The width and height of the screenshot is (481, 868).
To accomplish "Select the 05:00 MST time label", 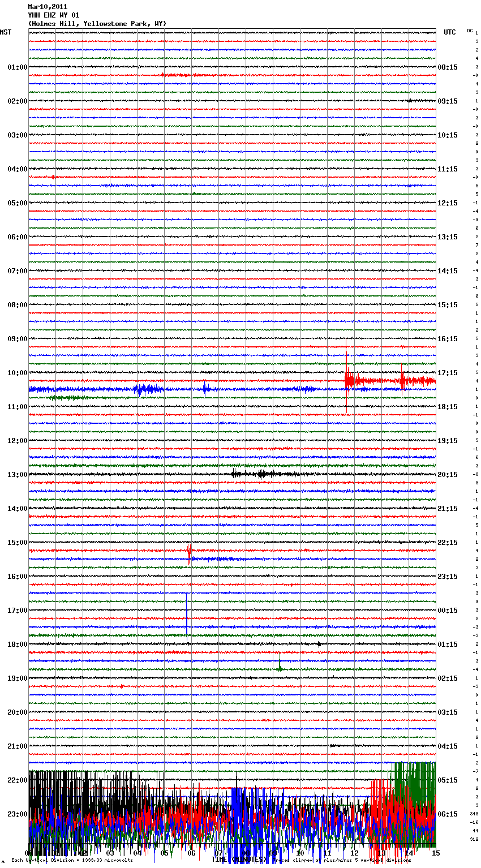I will point(18,203).
